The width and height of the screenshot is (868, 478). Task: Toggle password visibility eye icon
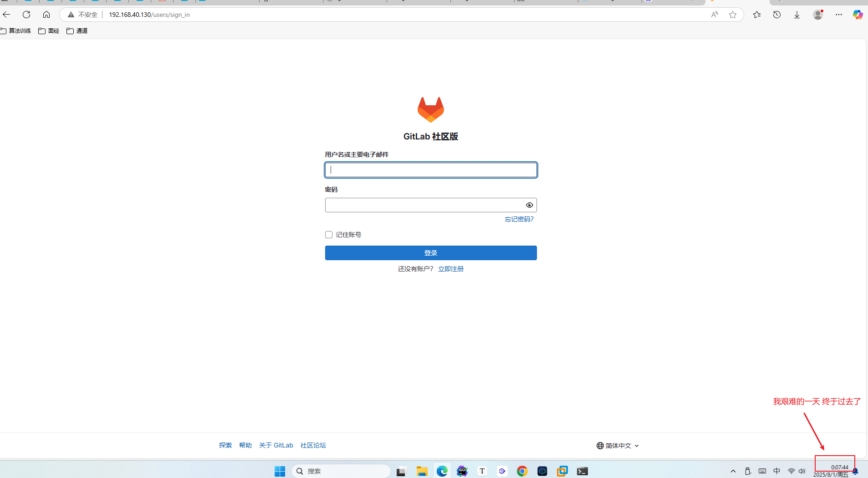coord(530,205)
